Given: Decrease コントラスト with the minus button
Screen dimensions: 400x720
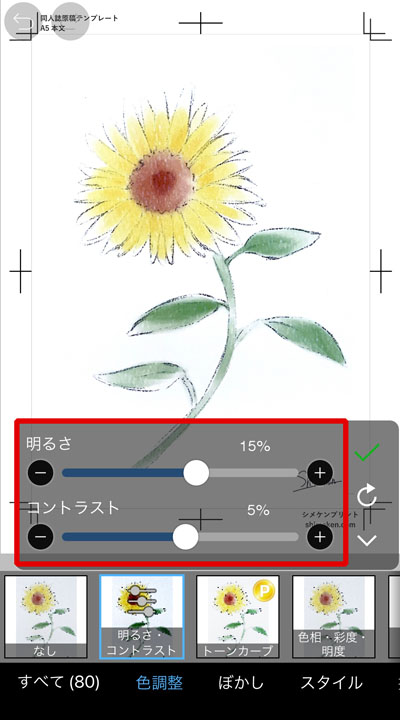Looking at the screenshot, I should click(40, 537).
